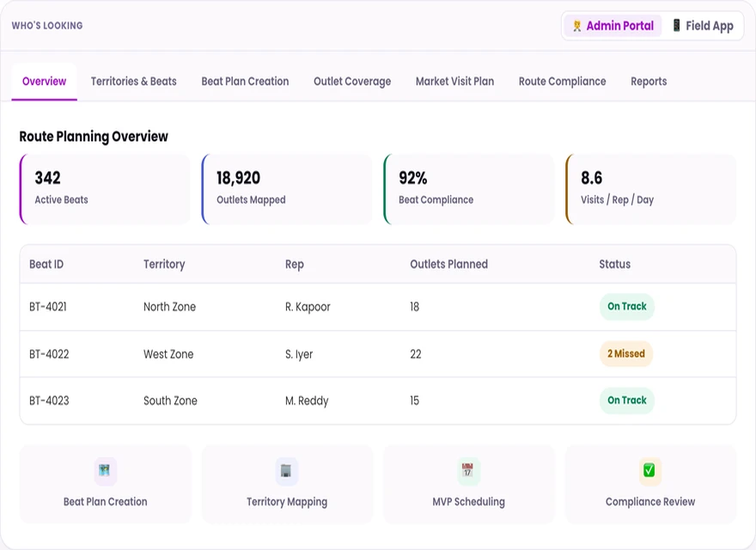Select beat ID BT-4023
Viewport: 756px width, 550px height.
pyautogui.click(x=49, y=401)
